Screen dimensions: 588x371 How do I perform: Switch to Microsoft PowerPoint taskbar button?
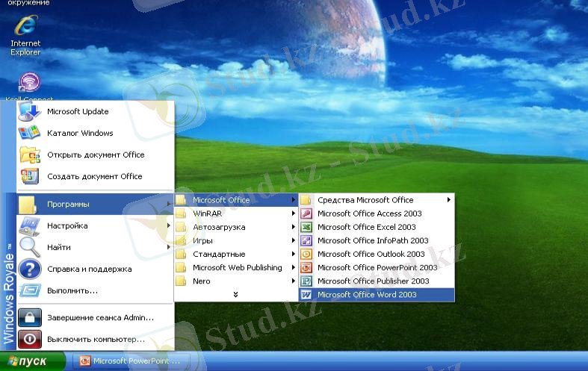(x=131, y=361)
